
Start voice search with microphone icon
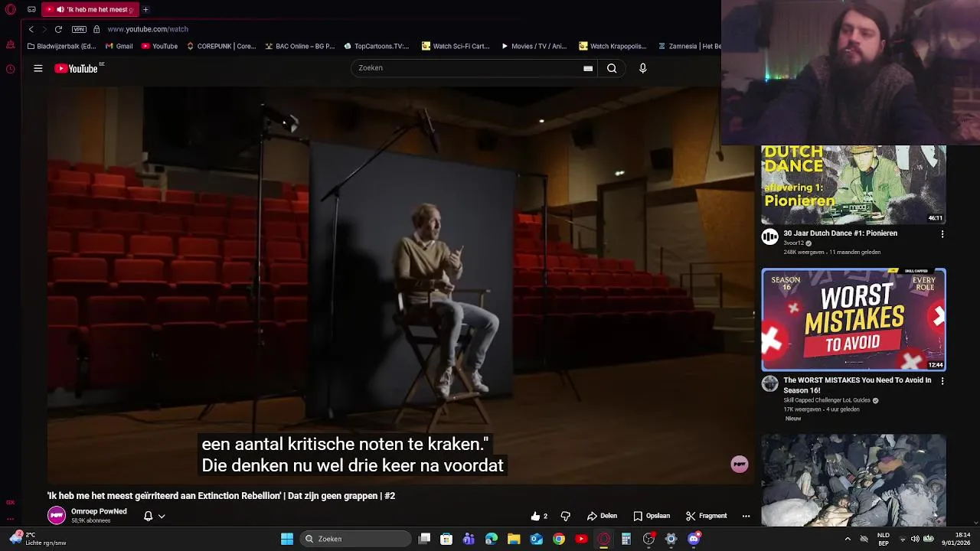click(x=642, y=68)
